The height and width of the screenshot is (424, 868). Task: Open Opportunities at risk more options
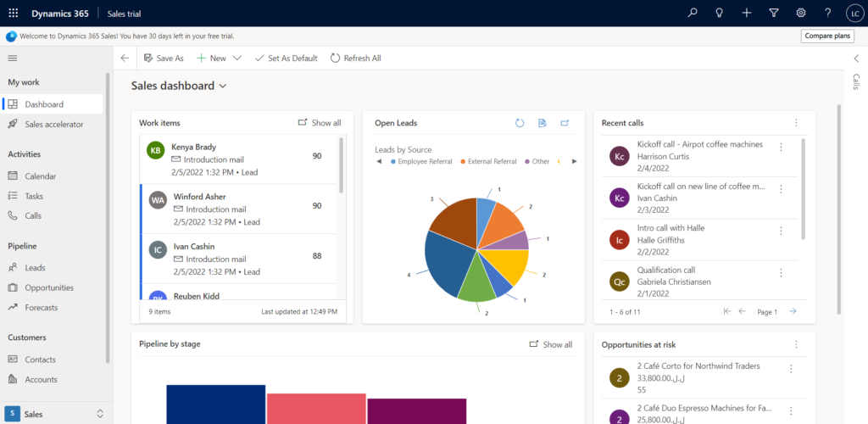click(x=796, y=344)
